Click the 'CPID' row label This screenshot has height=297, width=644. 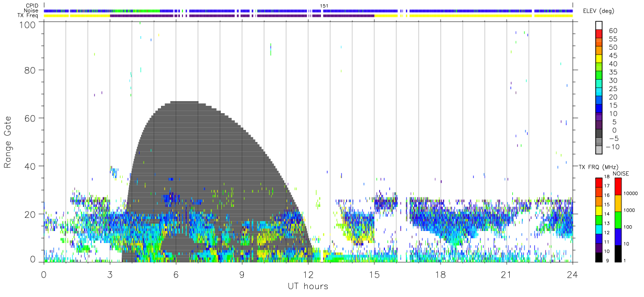pyautogui.click(x=32, y=5)
